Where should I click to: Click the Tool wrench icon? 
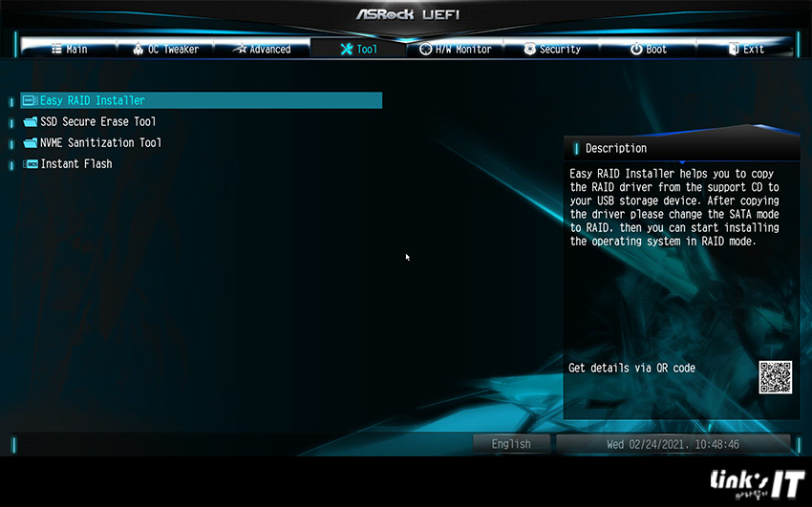click(347, 49)
